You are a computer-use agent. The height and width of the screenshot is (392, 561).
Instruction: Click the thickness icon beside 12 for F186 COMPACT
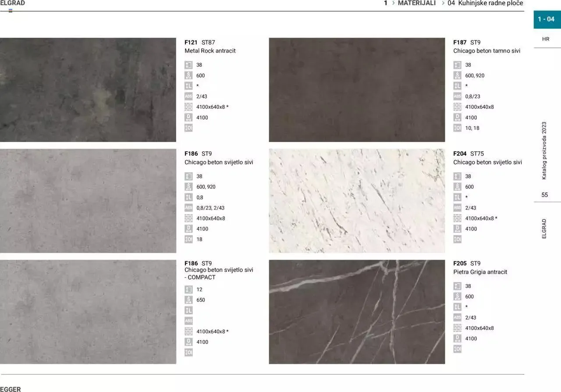pyautogui.click(x=188, y=289)
